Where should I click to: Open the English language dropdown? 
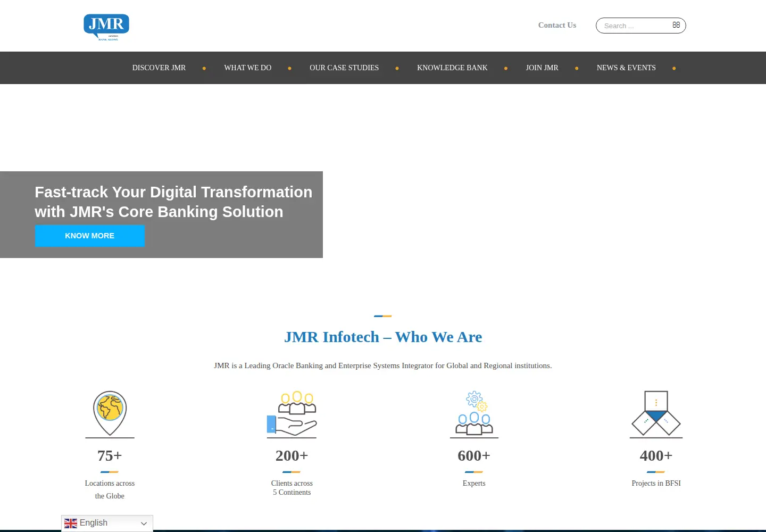tap(107, 523)
